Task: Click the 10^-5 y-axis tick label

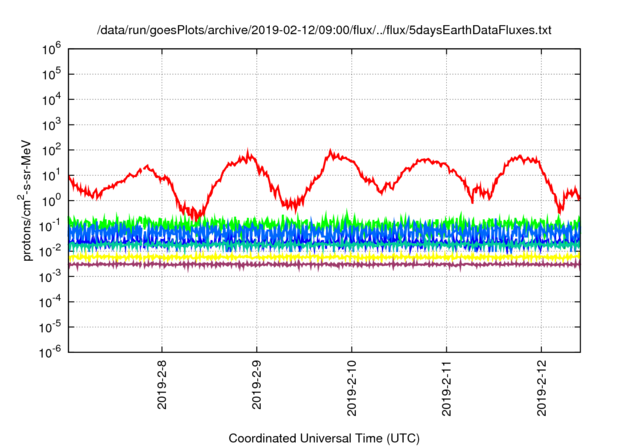Action: tap(50, 327)
